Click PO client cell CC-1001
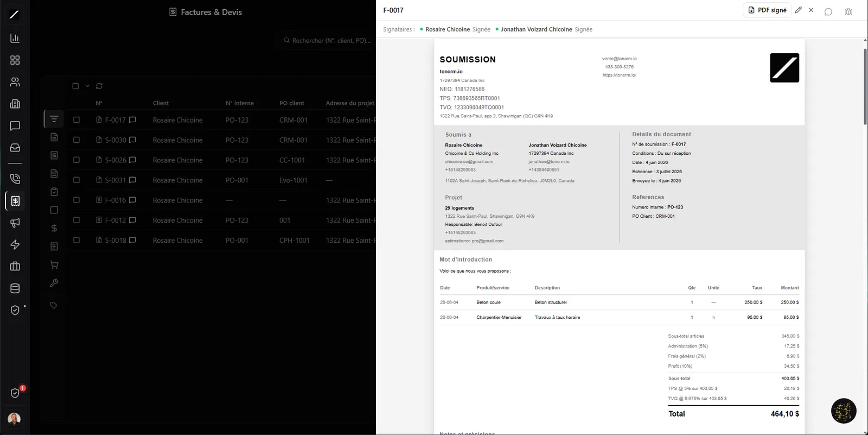This screenshot has height=435, width=868. (x=292, y=160)
